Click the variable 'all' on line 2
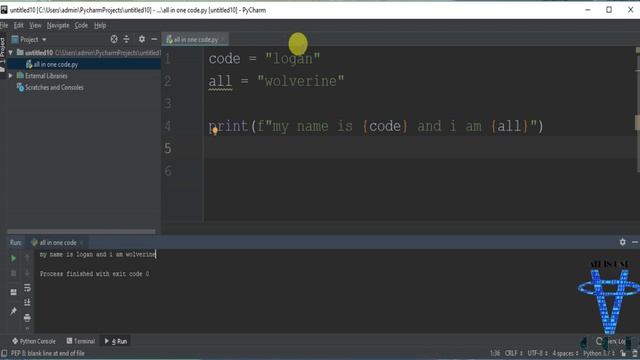 [x=220, y=81]
